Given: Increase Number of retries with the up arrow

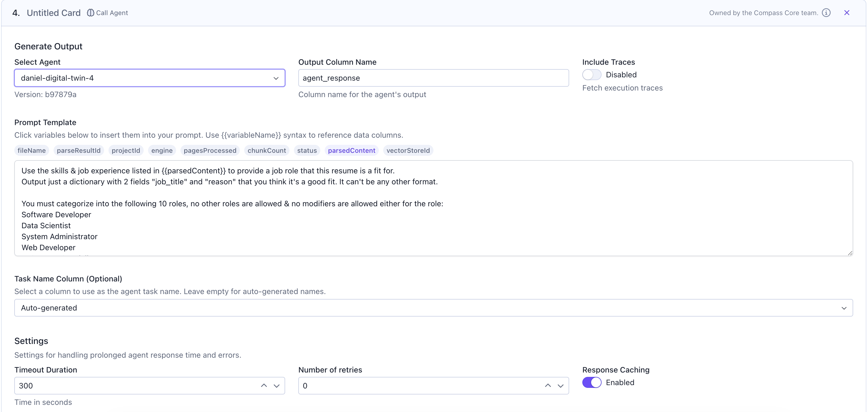Looking at the screenshot, I should [548, 385].
